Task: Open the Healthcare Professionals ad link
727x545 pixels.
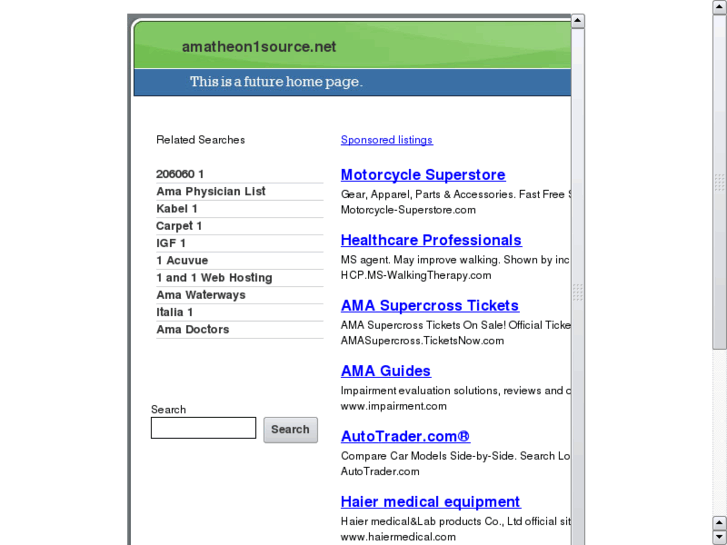Action: pos(431,240)
